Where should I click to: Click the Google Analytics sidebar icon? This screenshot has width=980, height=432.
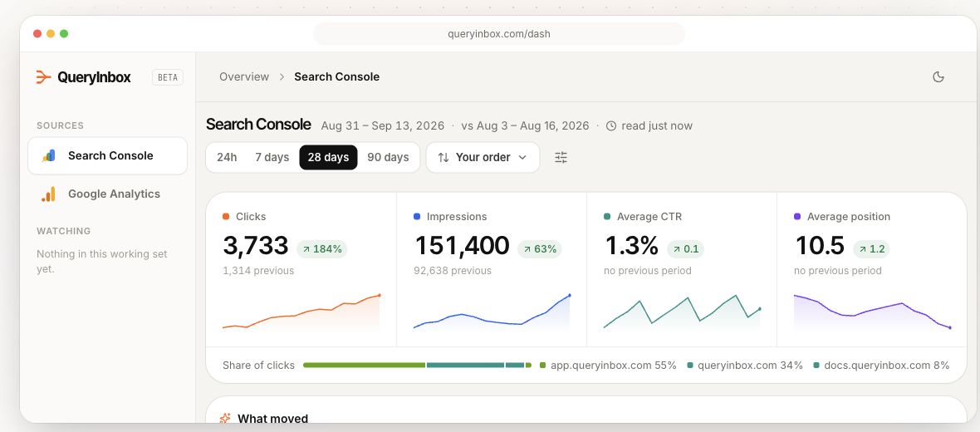[x=49, y=194]
